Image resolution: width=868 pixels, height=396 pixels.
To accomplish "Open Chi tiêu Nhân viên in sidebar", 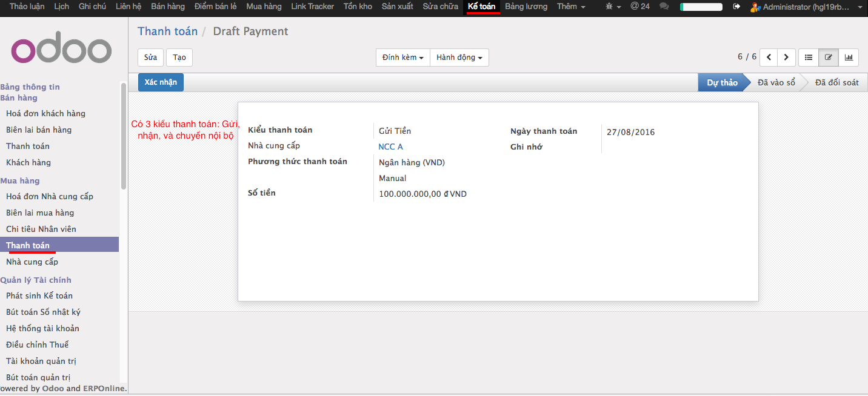I will point(41,229).
